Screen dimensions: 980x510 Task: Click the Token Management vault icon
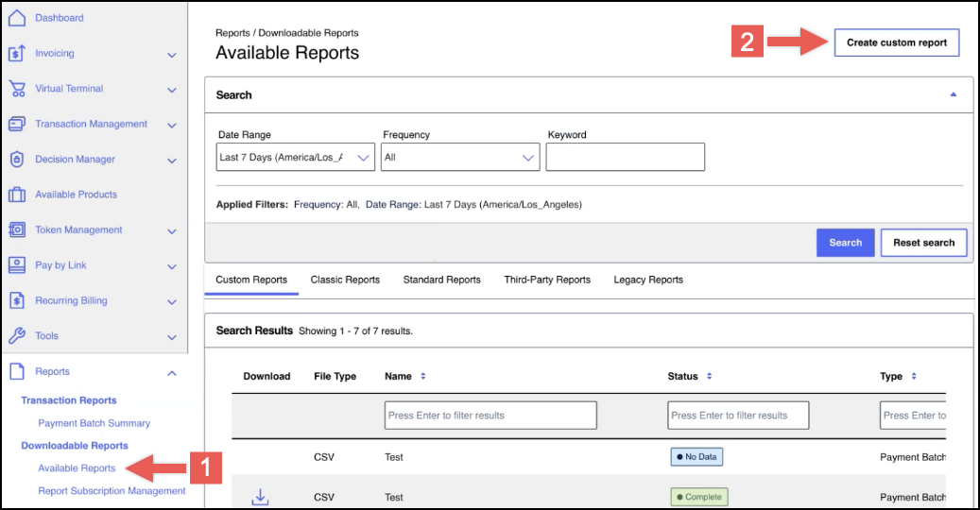[x=16, y=230]
